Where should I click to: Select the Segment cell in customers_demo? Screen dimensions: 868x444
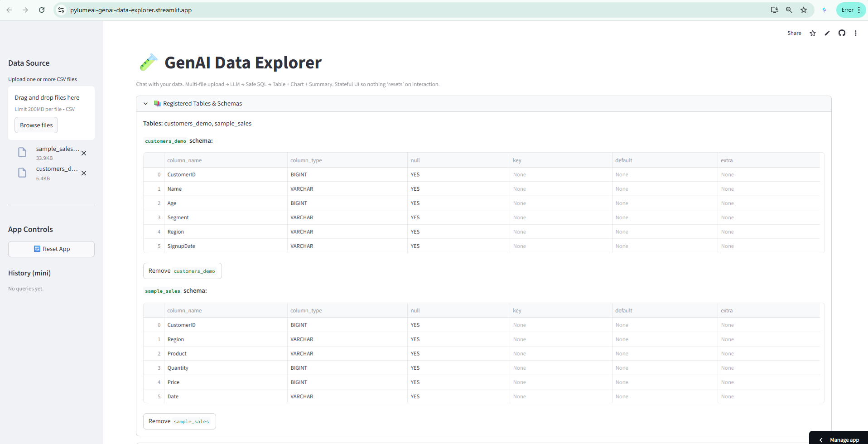pyautogui.click(x=225, y=217)
